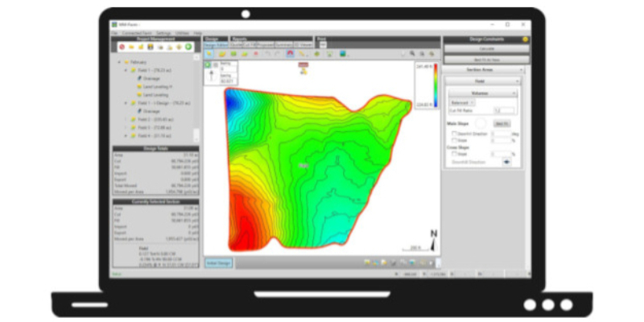This screenshot has height=322, width=644.
Task: Open the Settings menu
Action: (x=163, y=33)
